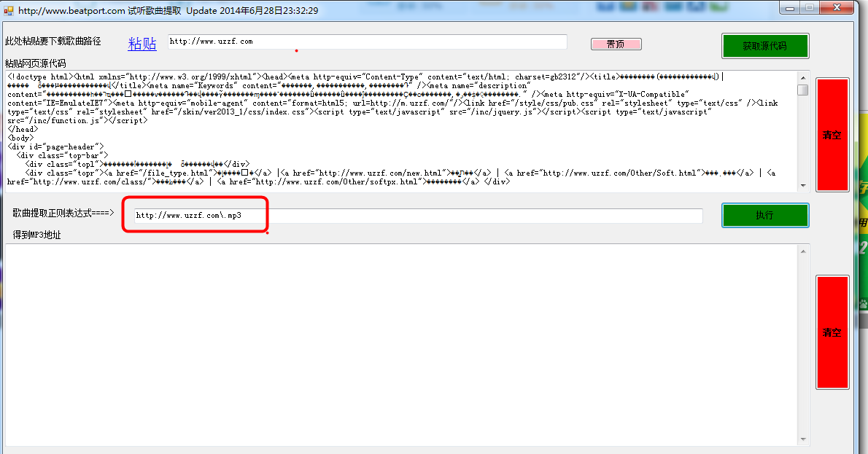Click the source code box scrollbar up arrow

pyautogui.click(x=803, y=77)
